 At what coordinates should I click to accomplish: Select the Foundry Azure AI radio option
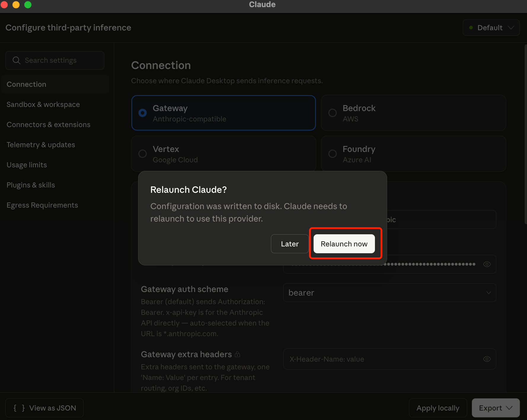point(413,154)
